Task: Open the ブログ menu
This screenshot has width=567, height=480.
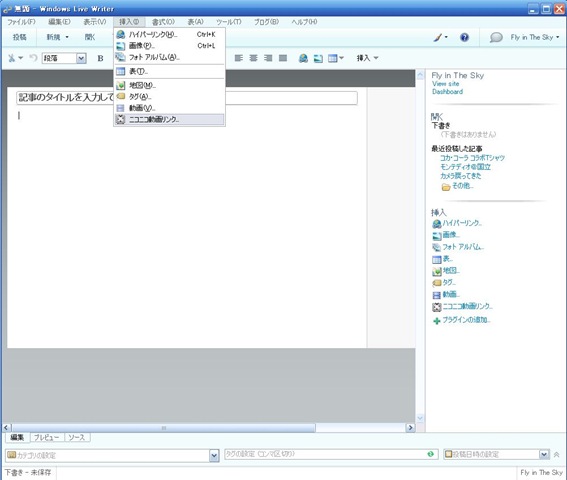Action: click(x=266, y=22)
